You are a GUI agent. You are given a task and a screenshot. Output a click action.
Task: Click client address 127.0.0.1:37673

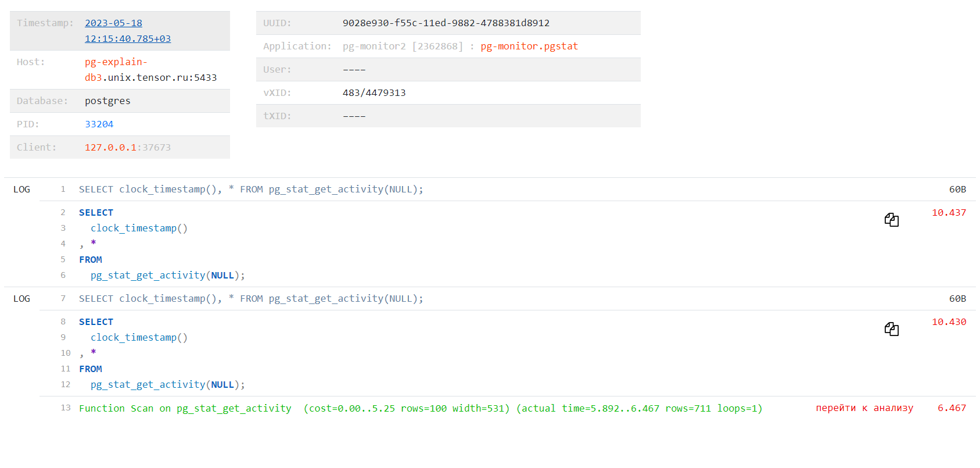point(127,148)
